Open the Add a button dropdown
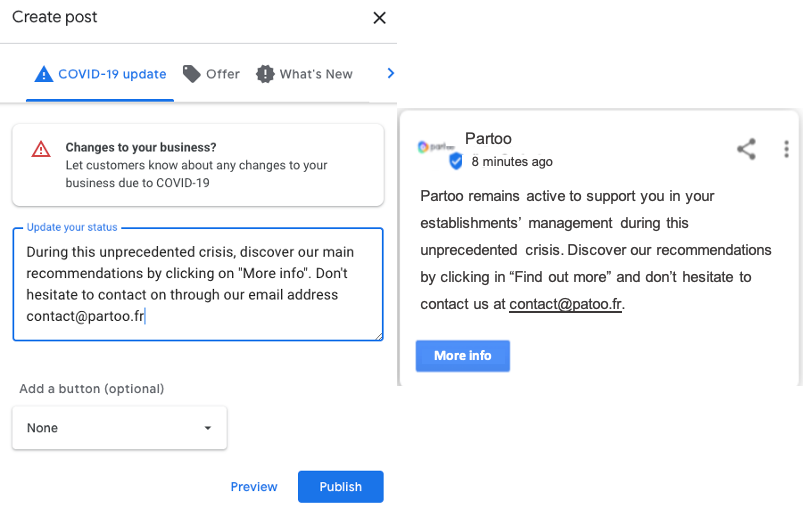This screenshot has width=803, height=517. (x=119, y=428)
